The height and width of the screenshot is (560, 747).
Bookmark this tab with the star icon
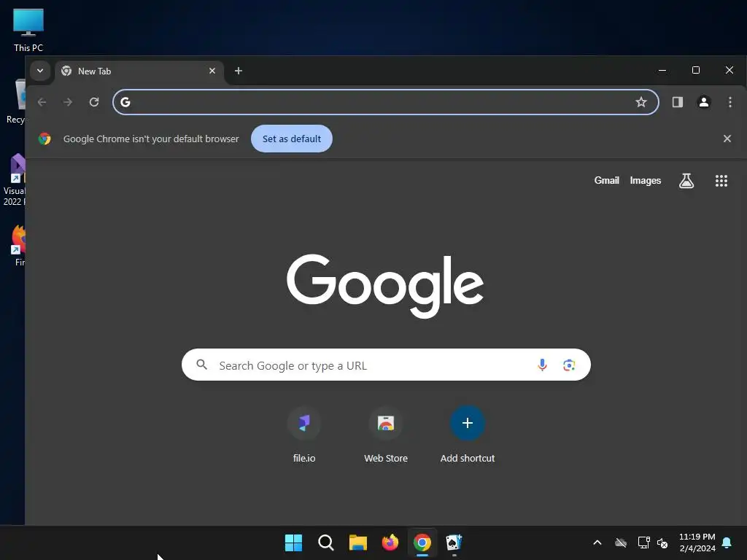point(640,102)
